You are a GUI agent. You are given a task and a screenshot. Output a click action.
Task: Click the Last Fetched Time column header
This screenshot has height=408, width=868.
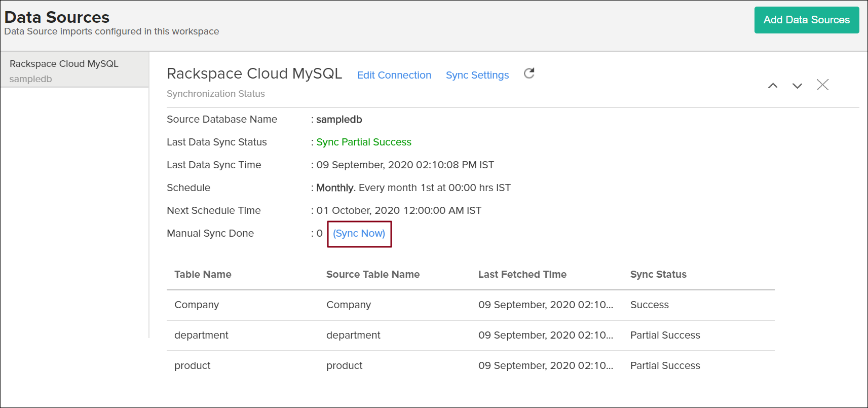pyautogui.click(x=522, y=274)
